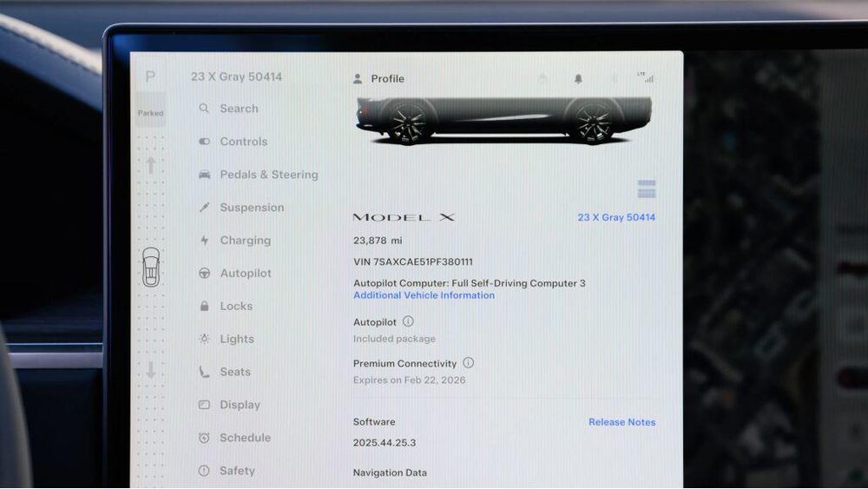Tap the car top-view icon in gear strip

150,268
